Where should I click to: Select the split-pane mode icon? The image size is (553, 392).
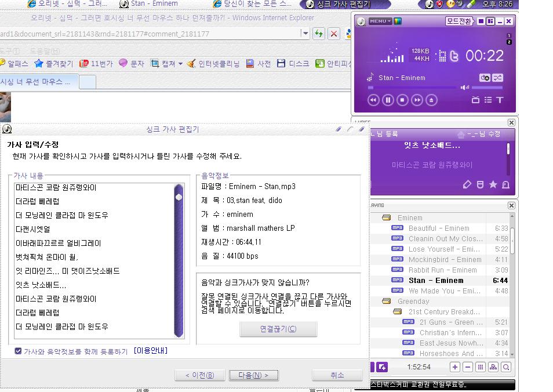490,21
